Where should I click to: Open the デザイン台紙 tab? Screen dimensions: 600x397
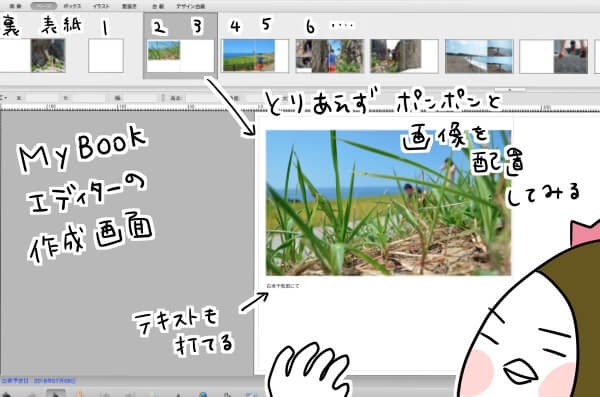click(190, 6)
